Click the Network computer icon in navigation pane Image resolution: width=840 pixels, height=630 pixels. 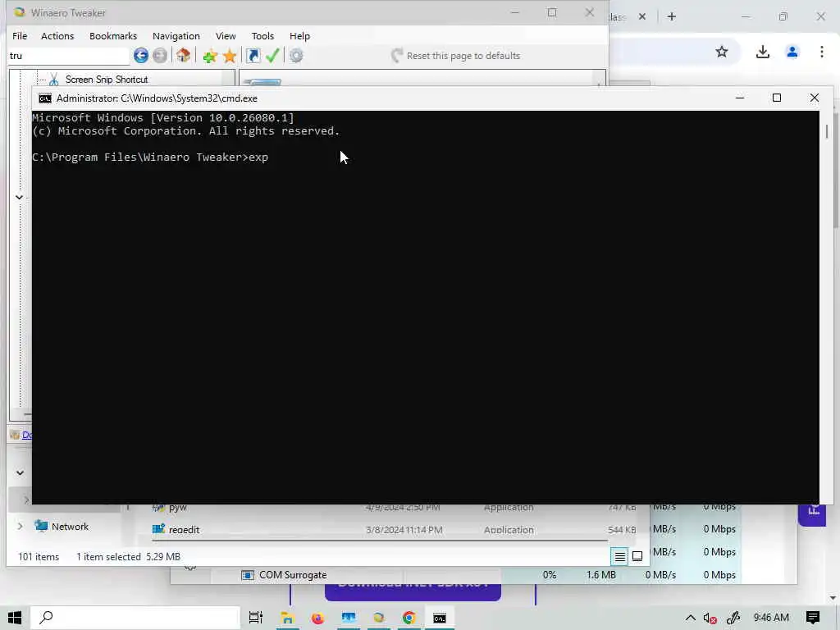pos(41,526)
